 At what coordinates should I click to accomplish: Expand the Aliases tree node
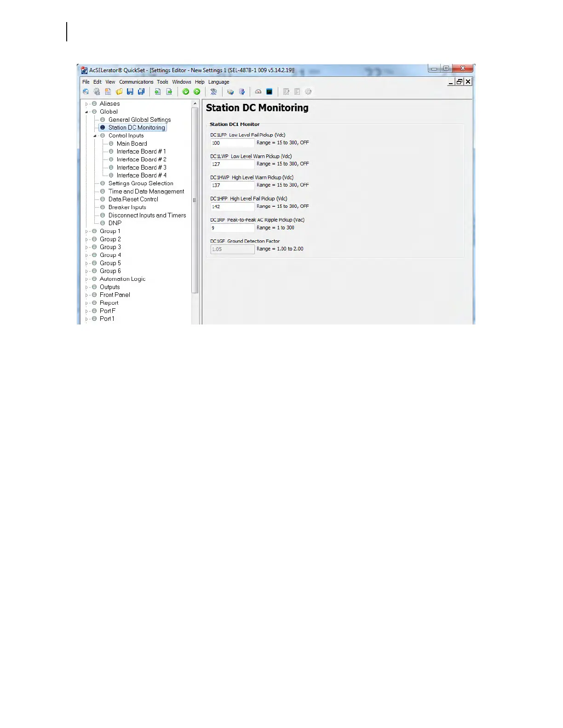click(x=86, y=104)
